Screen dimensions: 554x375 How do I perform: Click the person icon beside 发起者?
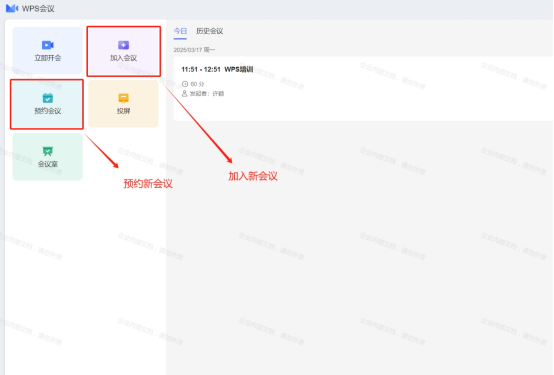pyautogui.click(x=184, y=94)
